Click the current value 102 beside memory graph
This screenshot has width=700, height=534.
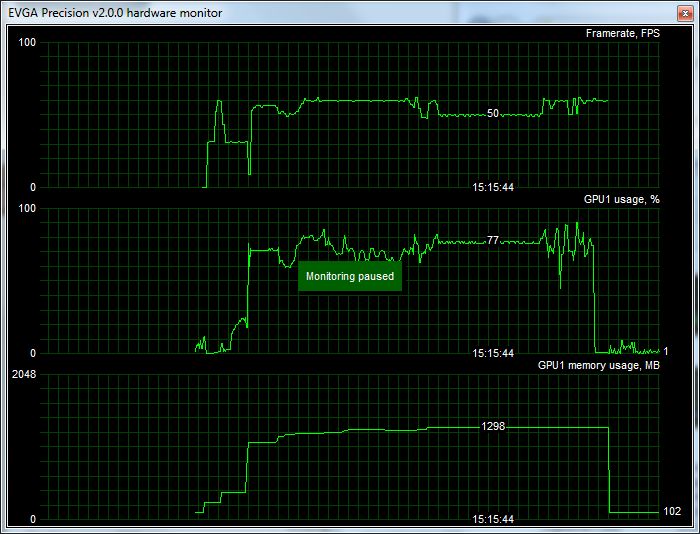(x=672, y=512)
